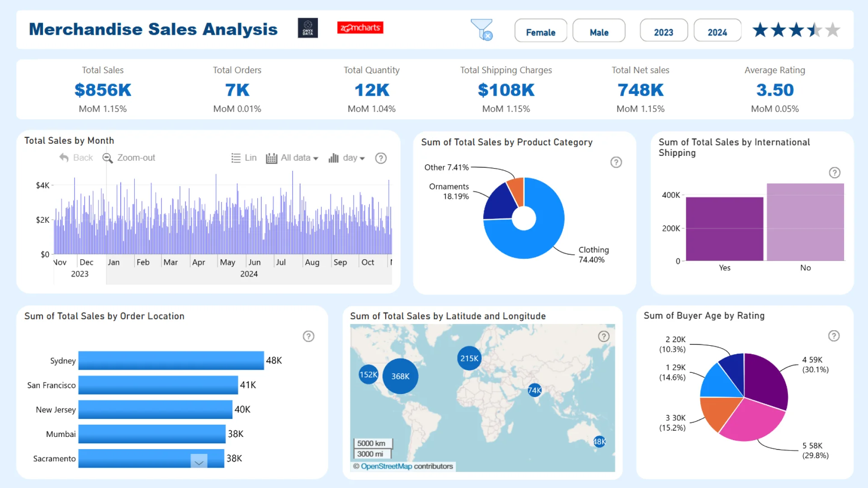The height and width of the screenshot is (488, 868).
Task: Click the 2024 year band on time axis
Action: [249, 274]
